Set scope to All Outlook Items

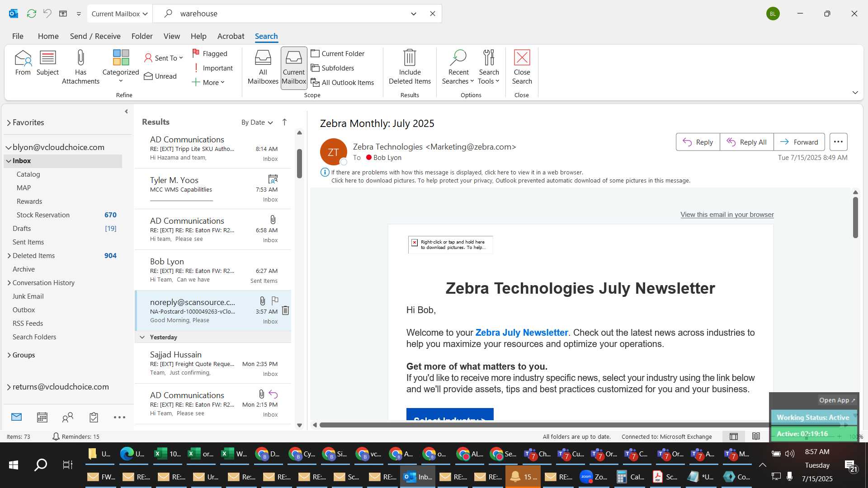click(342, 82)
